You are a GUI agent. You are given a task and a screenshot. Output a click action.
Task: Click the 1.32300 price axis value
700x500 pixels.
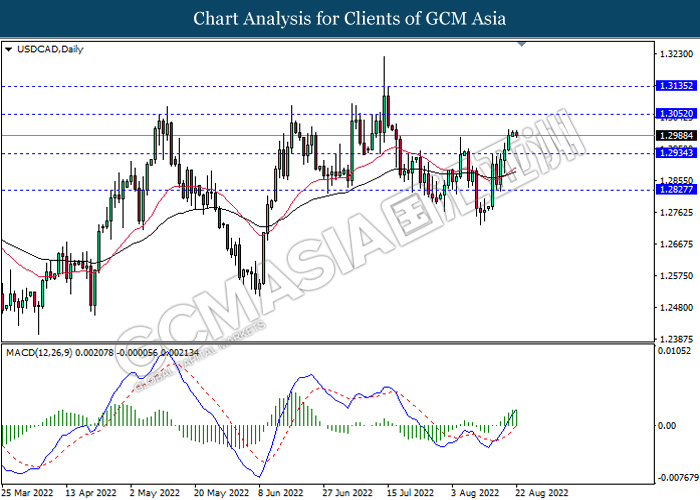pos(676,54)
